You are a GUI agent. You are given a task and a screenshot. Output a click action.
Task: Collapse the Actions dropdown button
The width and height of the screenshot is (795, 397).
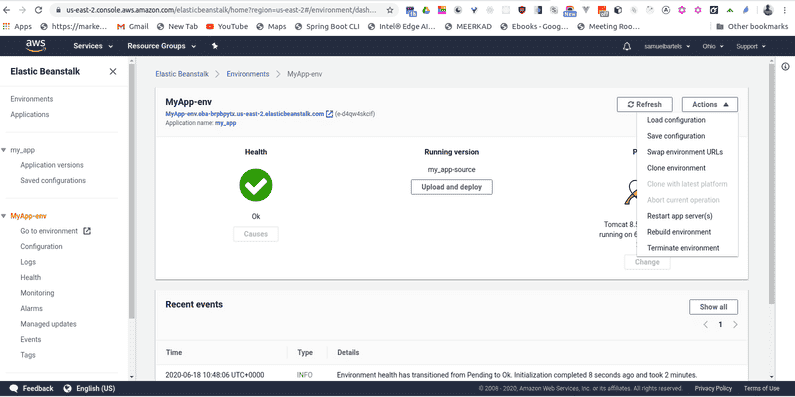point(710,104)
